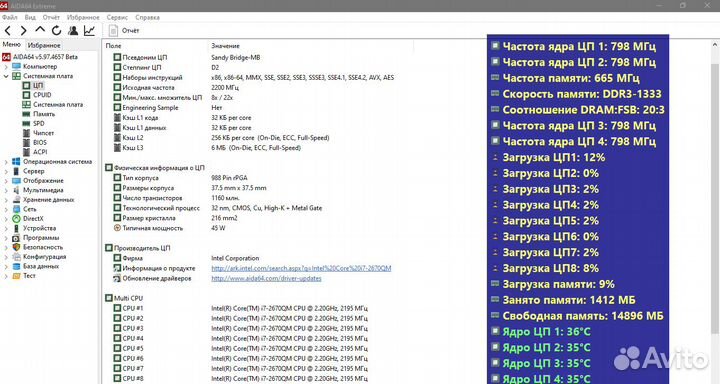Expand the Компьютер tree node
The width and height of the screenshot is (720, 384).
coord(6,67)
